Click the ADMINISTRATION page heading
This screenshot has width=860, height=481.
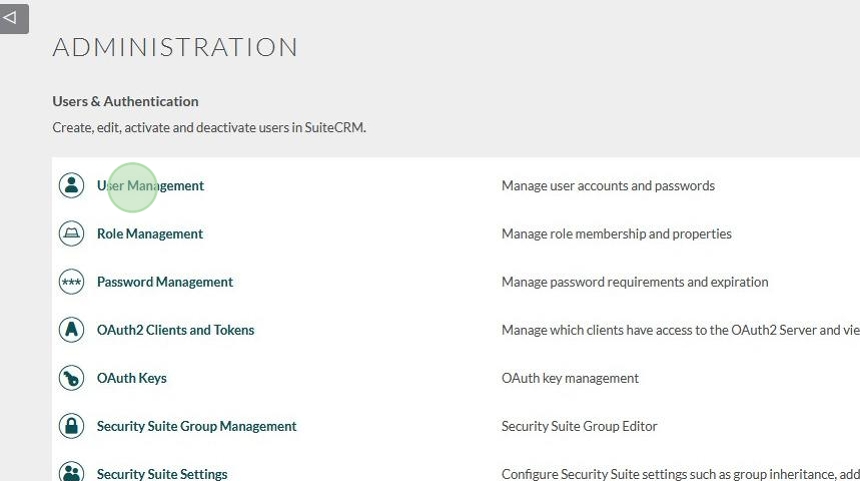[x=175, y=47]
